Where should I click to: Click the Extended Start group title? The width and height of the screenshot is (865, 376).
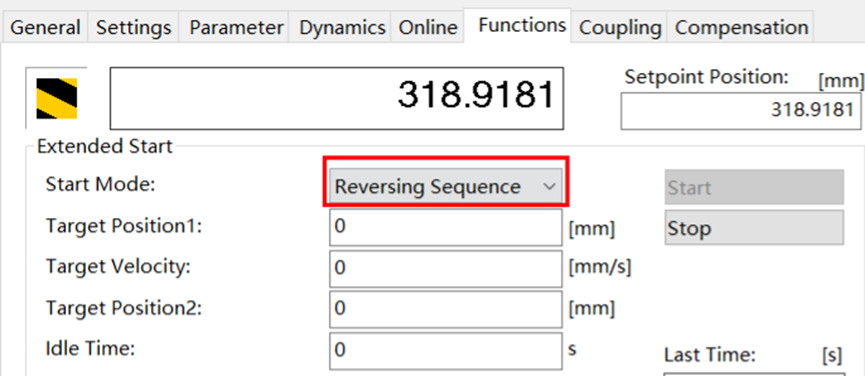[105, 147]
